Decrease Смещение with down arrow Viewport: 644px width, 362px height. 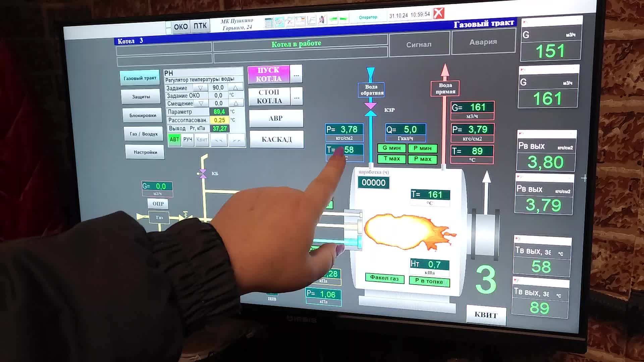pos(201,103)
